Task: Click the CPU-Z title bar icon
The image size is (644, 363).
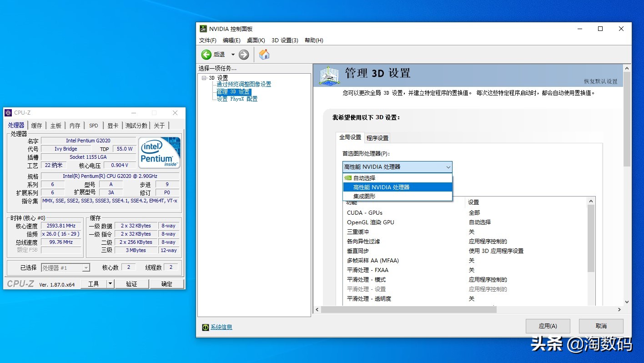Action: point(8,112)
